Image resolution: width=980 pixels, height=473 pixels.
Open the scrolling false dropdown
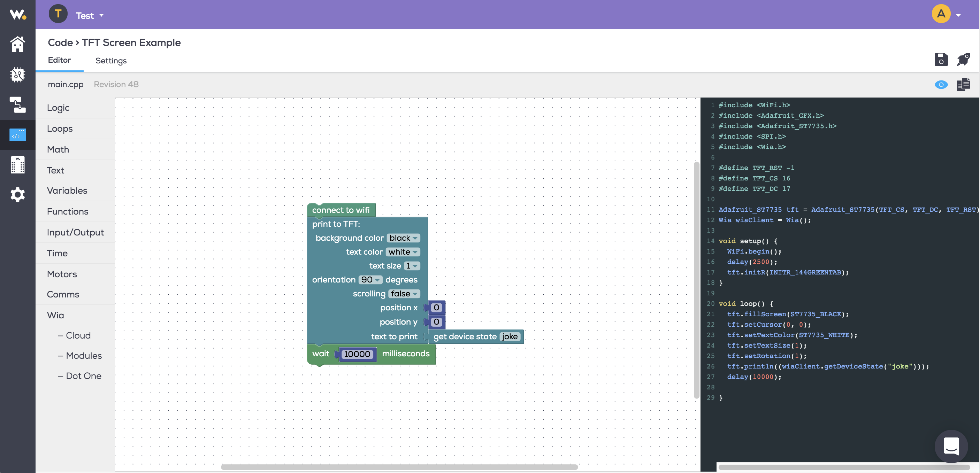pyautogui.click(x=404, y=294)
